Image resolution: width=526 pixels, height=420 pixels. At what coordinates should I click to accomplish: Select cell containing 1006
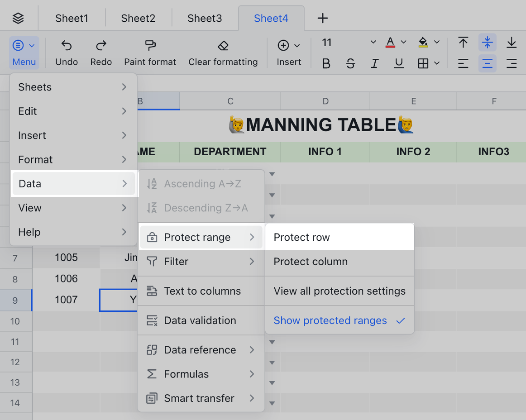66,279
